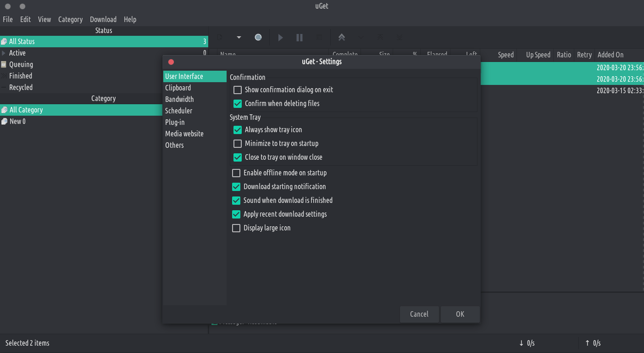The width and height of the screenshot is (644, 353).
Task: Click the Cancel button
Action: [419, 314]
